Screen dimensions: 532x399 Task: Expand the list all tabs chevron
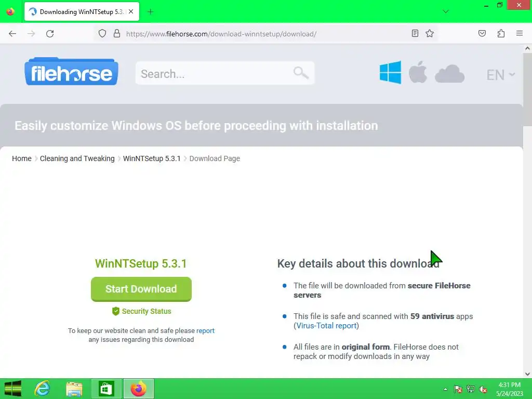445,11
